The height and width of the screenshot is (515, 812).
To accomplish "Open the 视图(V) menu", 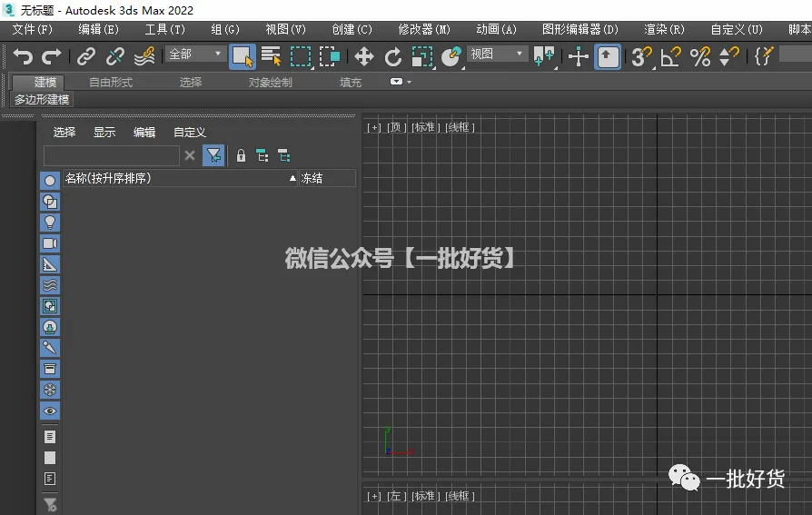I will [285, 30].
